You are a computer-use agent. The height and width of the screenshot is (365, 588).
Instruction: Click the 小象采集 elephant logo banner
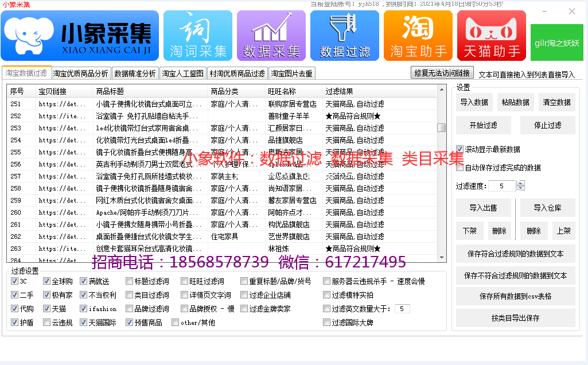(80, 36)
